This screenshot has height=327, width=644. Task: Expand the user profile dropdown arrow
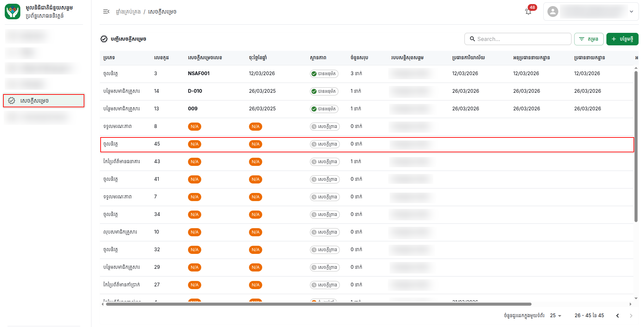click(631, 12)
